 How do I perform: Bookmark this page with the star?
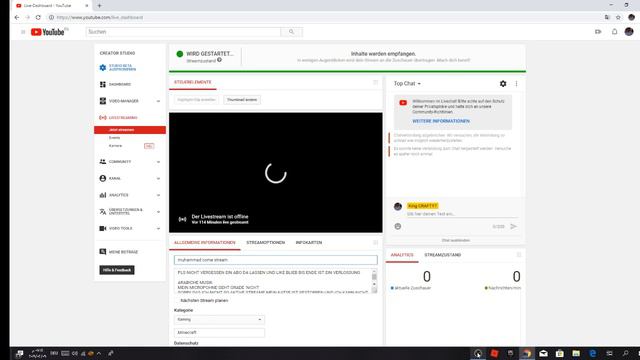(618, 17)
